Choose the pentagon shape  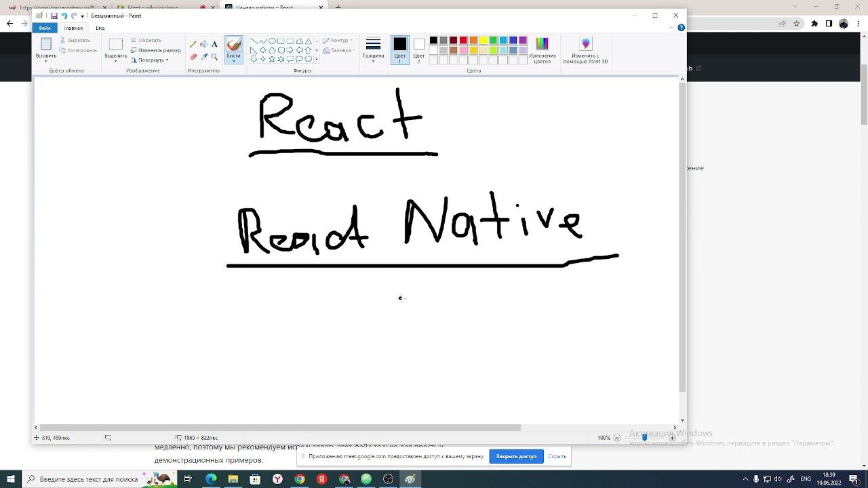click(272, 50)
